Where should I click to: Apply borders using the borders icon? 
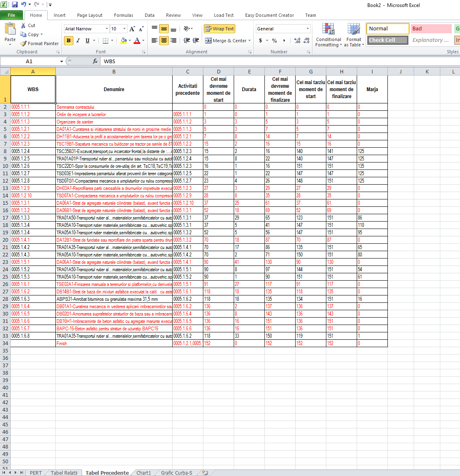pos(105,40)
